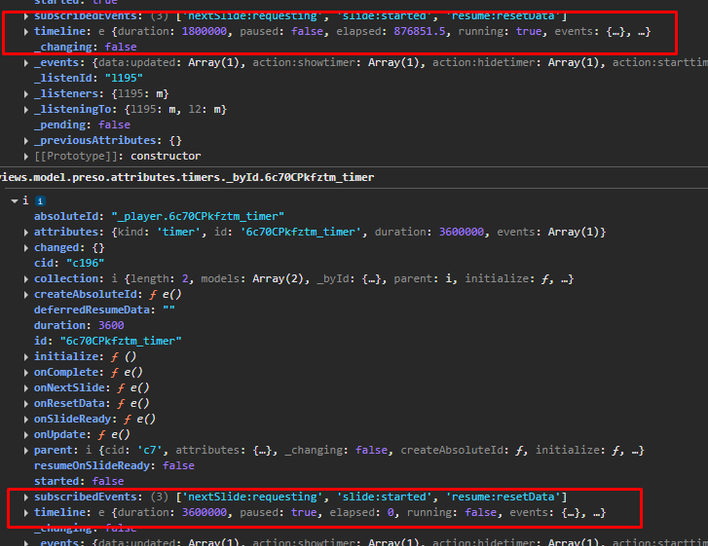Screen dimensions: 708x546
Task: Expand the onNextSlide function
Action: pyautogui.click(x=26, y=388)
